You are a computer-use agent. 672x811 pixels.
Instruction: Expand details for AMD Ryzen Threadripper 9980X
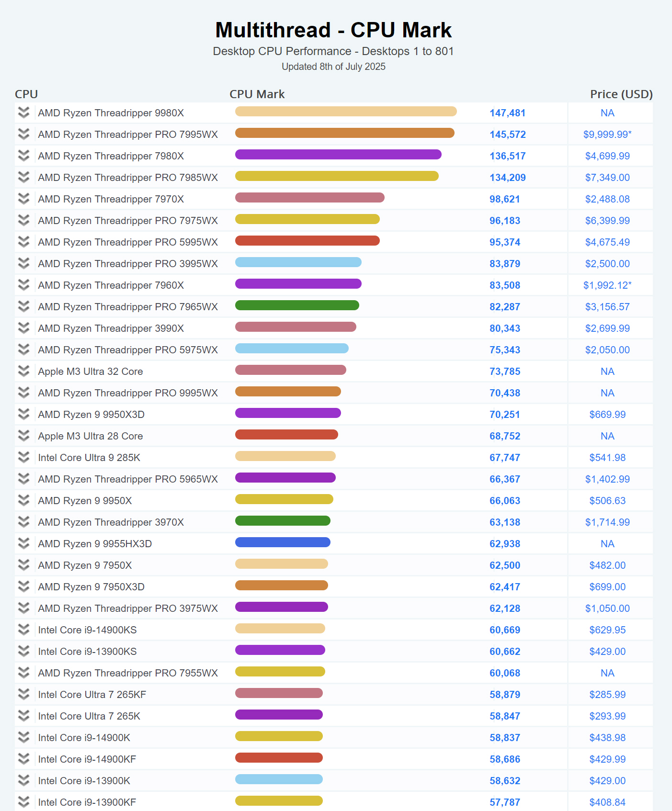[23, 113]
